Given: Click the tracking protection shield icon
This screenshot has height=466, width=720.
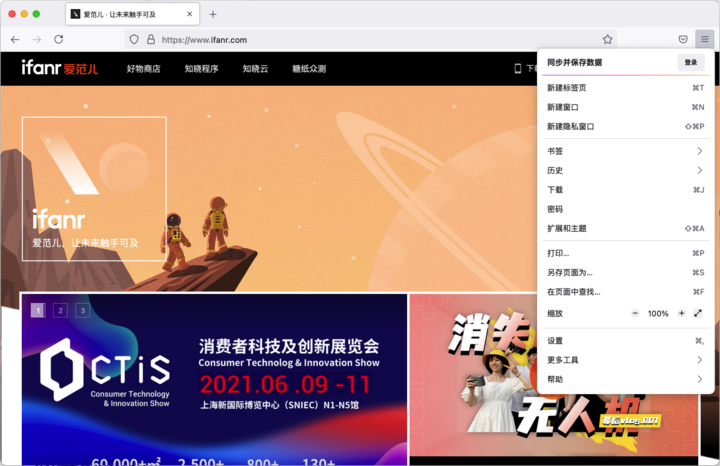Looking at the screenshot, I should 133,39.
